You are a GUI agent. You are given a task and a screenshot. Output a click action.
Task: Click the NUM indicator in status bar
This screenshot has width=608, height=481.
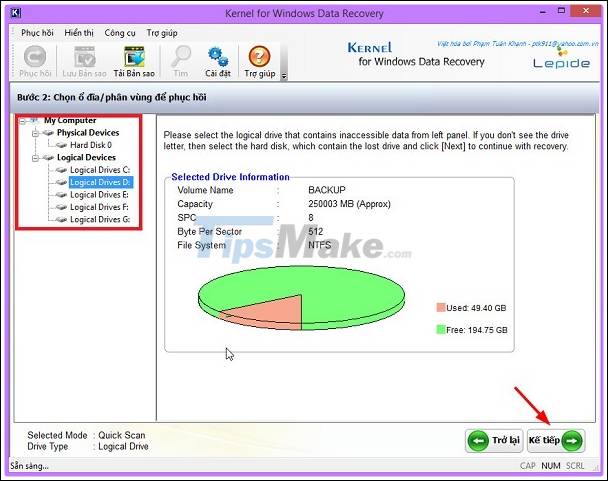[x=551, y=465]
